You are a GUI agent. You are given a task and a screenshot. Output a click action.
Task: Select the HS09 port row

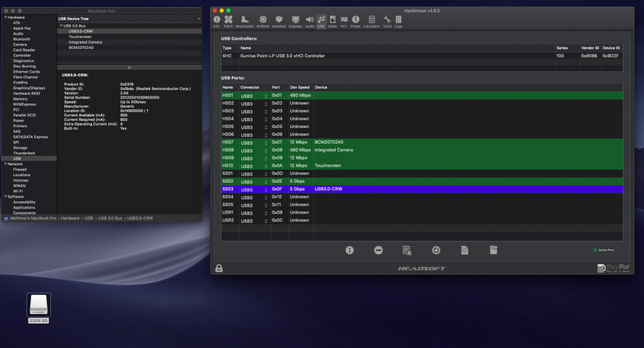tap(422, 158)
